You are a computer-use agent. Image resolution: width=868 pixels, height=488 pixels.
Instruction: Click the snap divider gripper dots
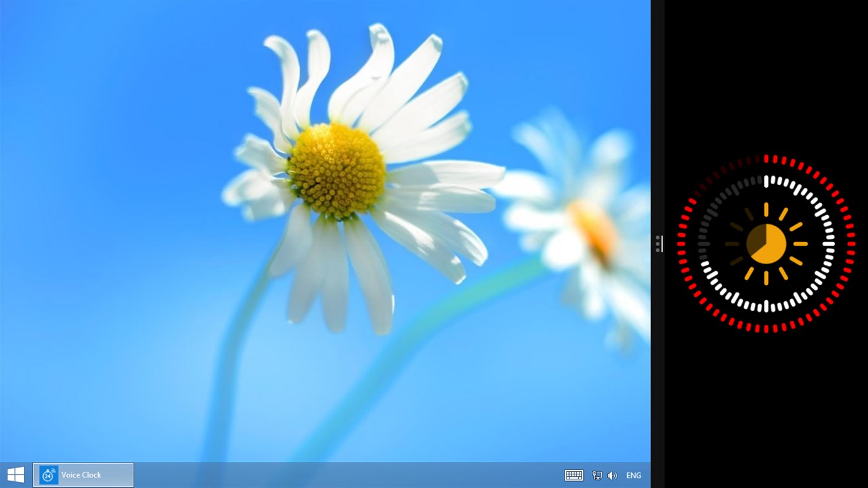tap(657, 244)
